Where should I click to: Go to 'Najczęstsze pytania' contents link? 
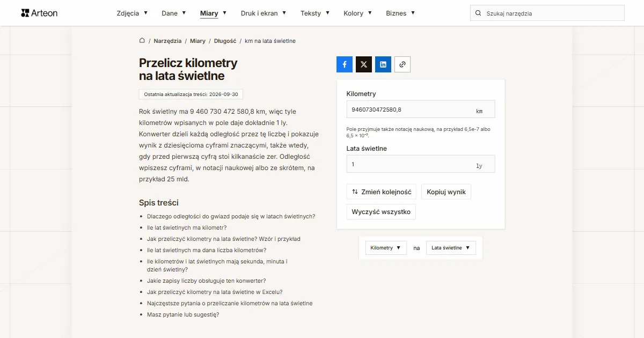[x=230, y=304]
